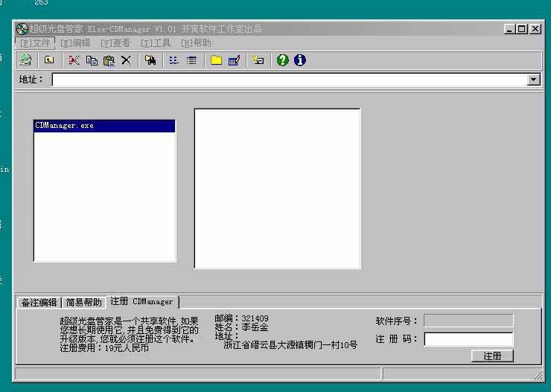Click the white preview pane in the center

pyautogui.click(x=277, y=189)
